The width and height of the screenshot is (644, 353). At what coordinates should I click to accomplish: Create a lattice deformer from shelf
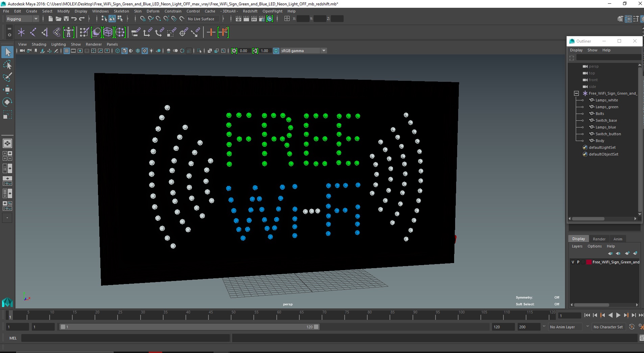(x=108, y=32)
